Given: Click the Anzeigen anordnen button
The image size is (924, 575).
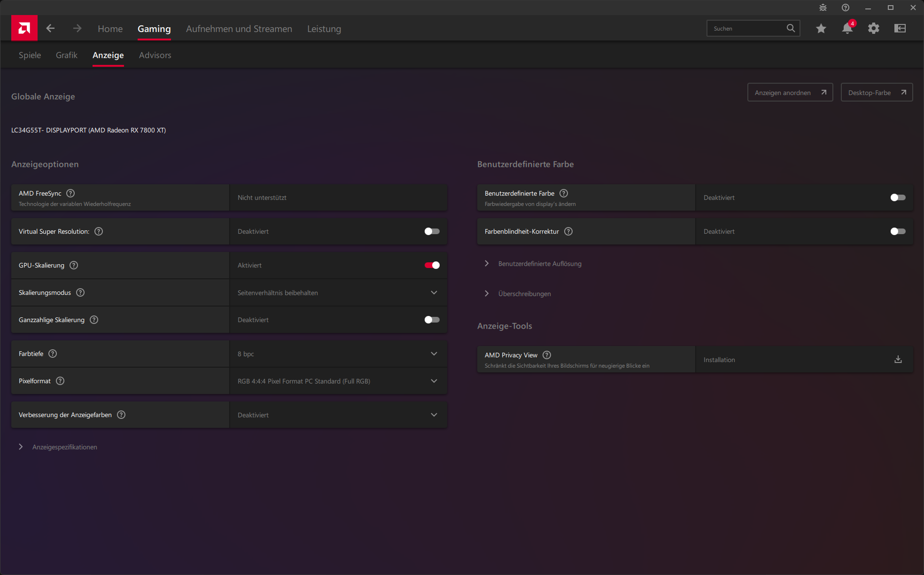Looking at the screenshot, I should pyautogui.click(x=790, y=93).
